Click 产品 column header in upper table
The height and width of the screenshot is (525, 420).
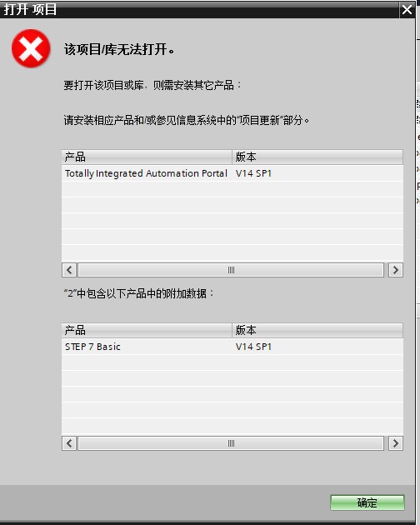(x=147, y=157)
